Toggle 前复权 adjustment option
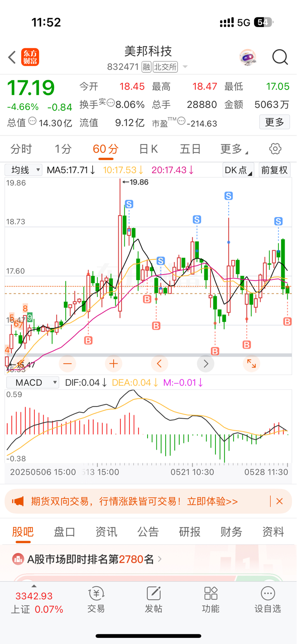This screenshot has height=644, width=297. coord(274,170)
